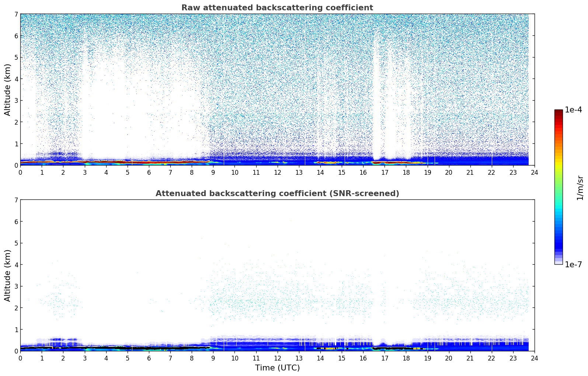Click red near-surface layer at 5 UTC in raw plot
588x376 pixels.
(128, 162)
